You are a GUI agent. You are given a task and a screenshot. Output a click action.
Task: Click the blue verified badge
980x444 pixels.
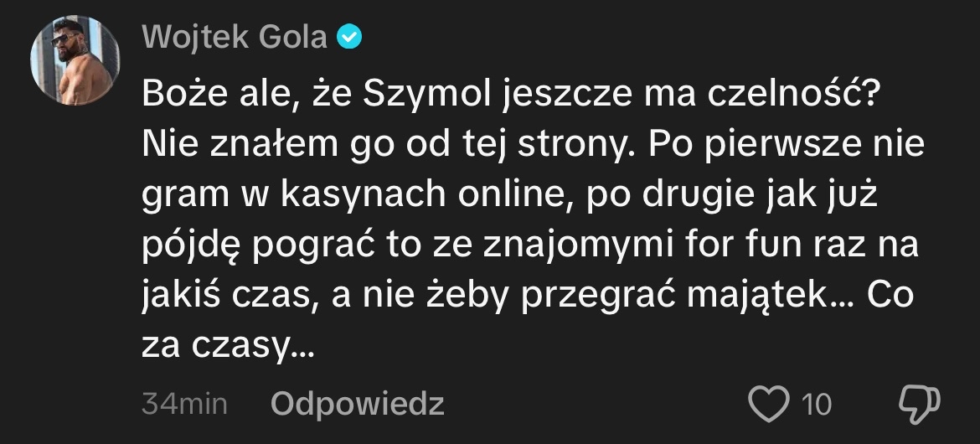348,38
